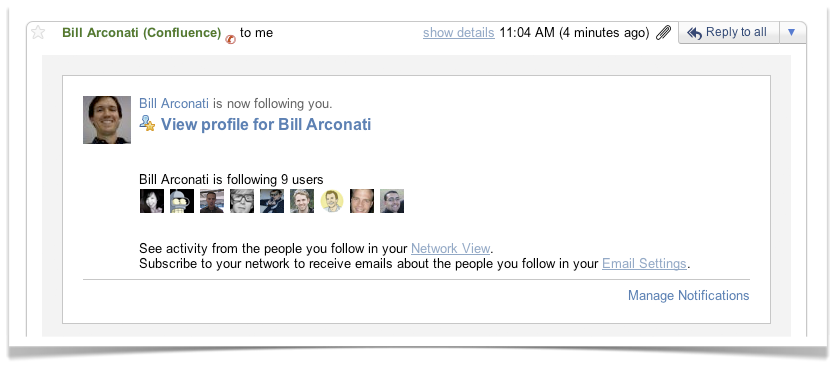This screenshot has height=367, width=838.
Task: Open the paperclip attachment icon
Action: click(x=663, y=33)
